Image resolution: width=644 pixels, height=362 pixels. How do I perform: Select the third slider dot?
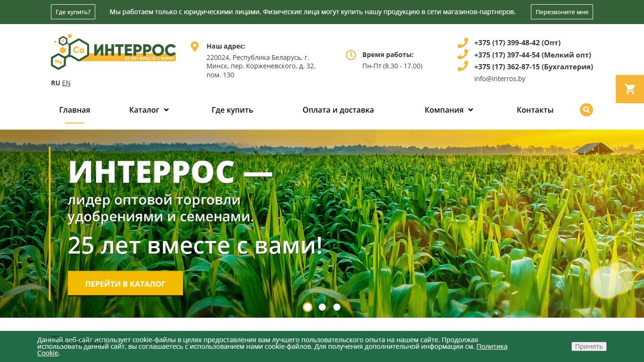coord(337,307)
